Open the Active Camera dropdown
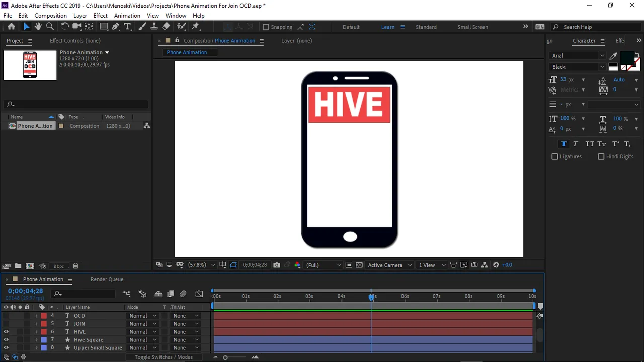The image size is (644, 362). click(x=390, y=265)
